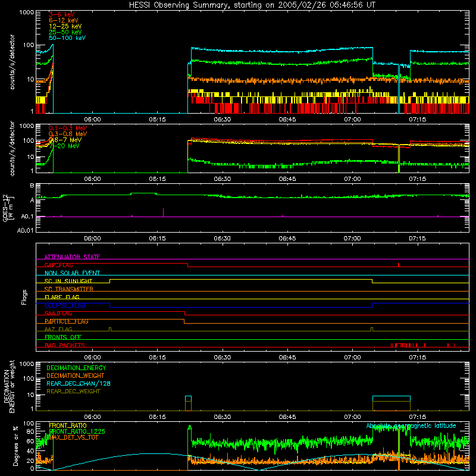Viewport: 476px width, 476px height.
Task: Click the wide cyan decimation box after 07:00
Action: [x=392, y=403]
